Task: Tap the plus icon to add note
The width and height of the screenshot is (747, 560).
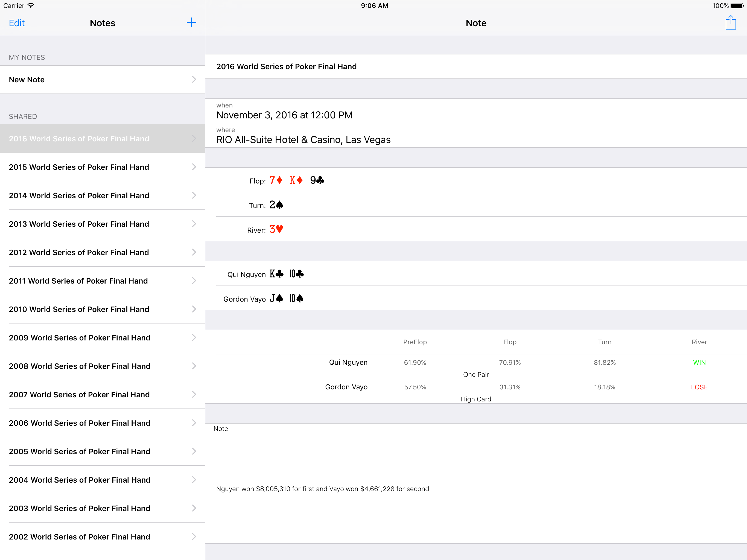Action: [191, 23]
